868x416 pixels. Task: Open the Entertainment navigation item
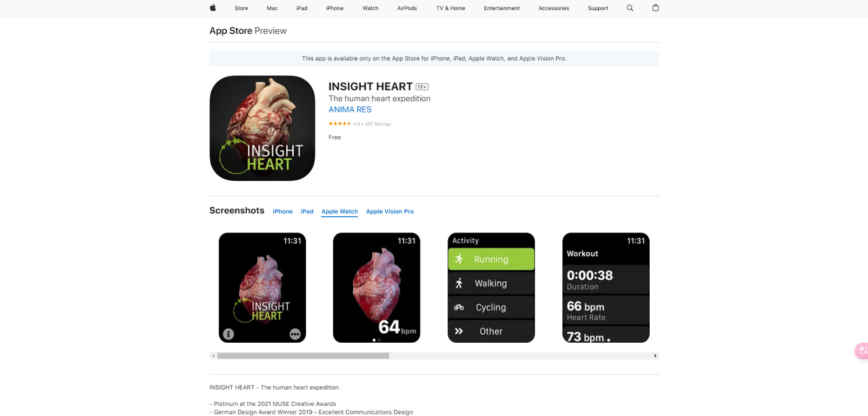click(502, 8)
